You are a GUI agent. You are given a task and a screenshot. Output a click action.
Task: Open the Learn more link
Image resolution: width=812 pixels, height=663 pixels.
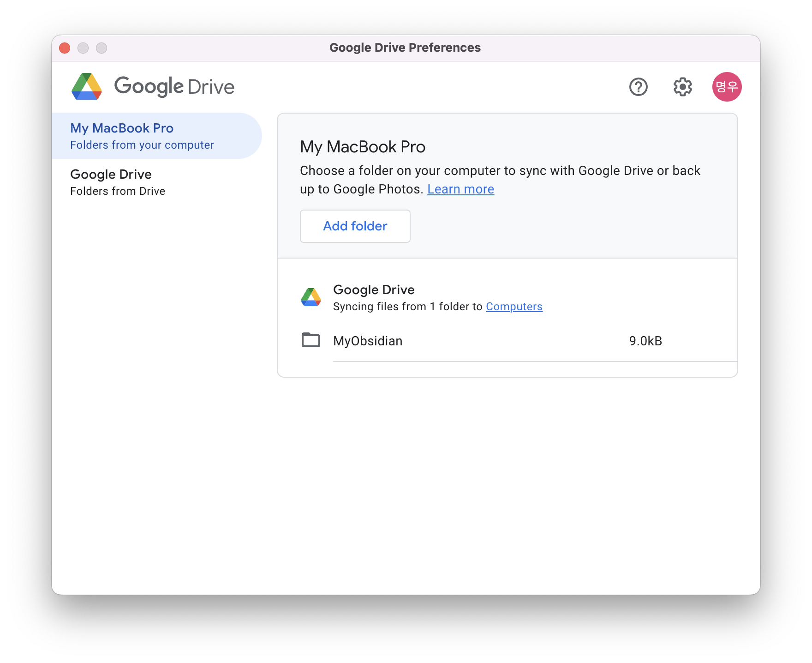[460, 189]
